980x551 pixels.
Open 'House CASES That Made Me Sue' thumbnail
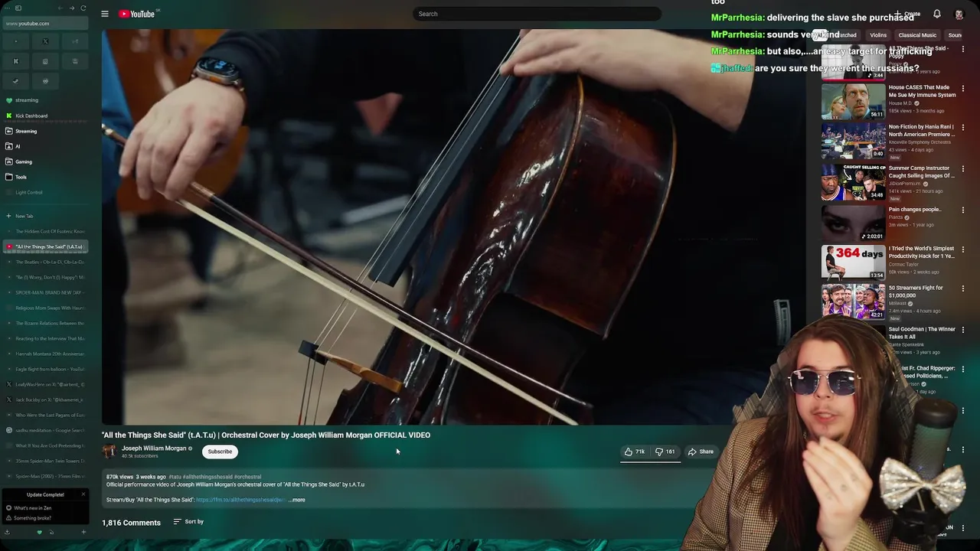click(853, 101)
